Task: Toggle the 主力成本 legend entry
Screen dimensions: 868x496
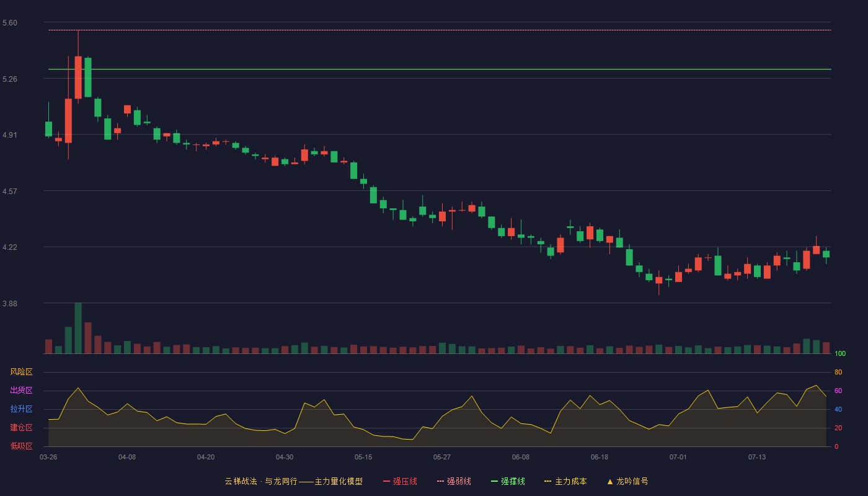Action: (565, 481)
